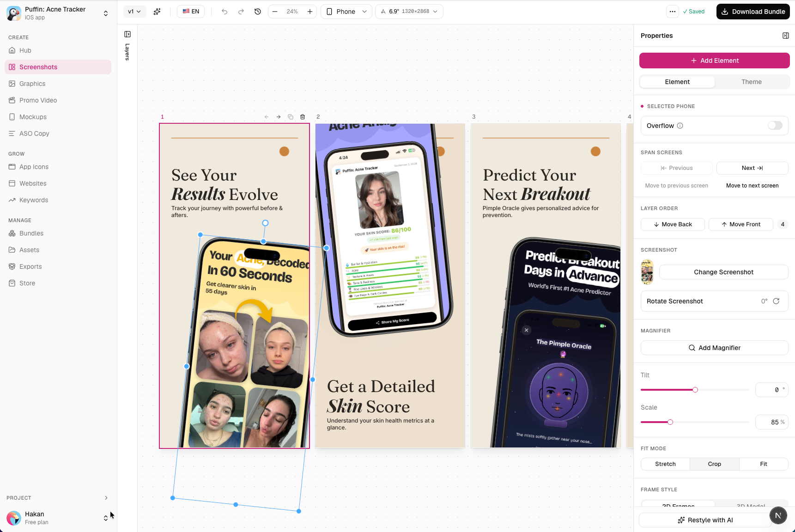This screenshot has width=795, height=532.
Task: Open App Icons section
Action: tap(58, 167)
